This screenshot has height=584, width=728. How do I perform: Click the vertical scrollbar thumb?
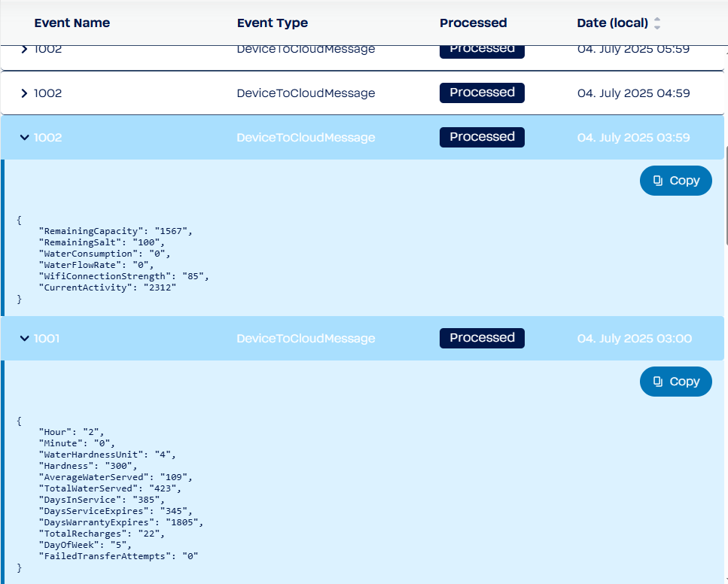[x=726, y=196]
